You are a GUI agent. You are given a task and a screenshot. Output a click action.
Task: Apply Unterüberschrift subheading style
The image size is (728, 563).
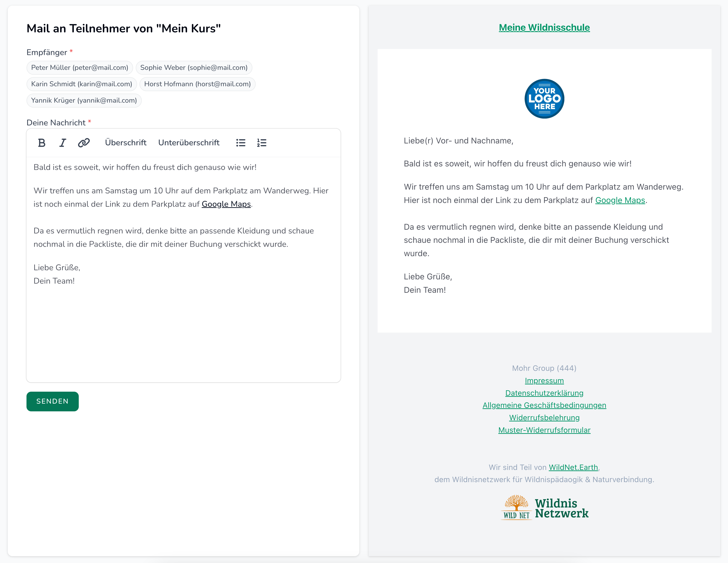click(188, 142)
